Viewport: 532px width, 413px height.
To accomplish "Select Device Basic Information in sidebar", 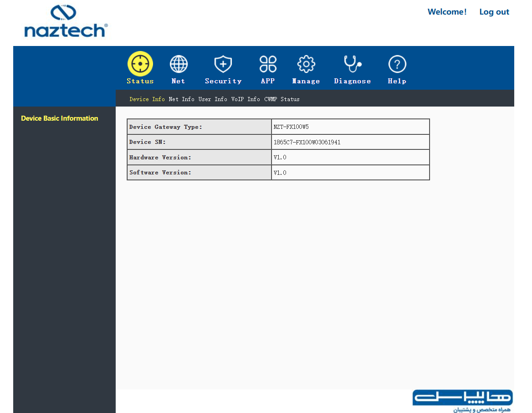I will point(59,118).
